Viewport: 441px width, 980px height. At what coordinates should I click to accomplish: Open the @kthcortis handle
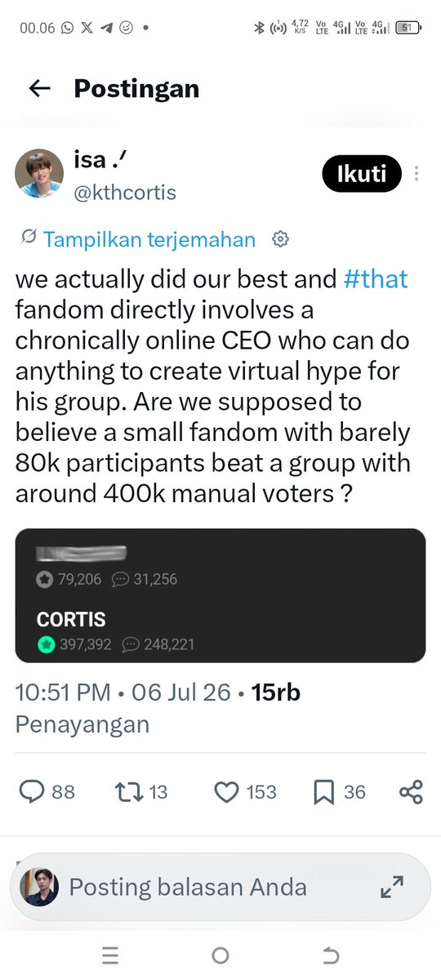127,193
